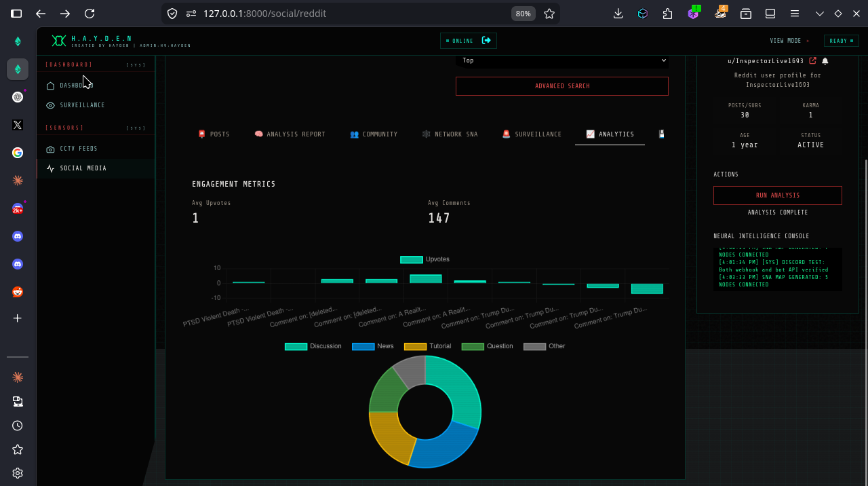Toggle the News legend swatch
Viewport: 868px width, 486px height.
coord(363,346)
